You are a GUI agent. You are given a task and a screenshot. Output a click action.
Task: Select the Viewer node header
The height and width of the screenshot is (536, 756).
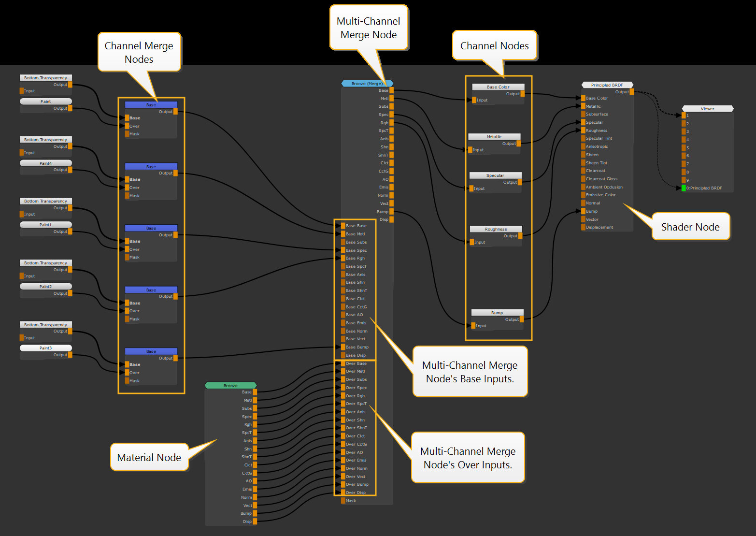[x=707, y=108]
